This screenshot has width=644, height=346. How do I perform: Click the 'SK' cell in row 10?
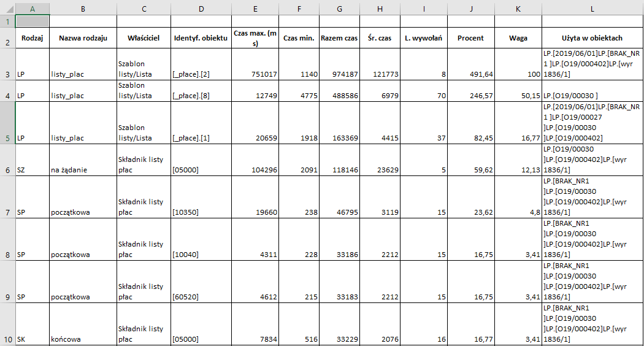[33, 324]
